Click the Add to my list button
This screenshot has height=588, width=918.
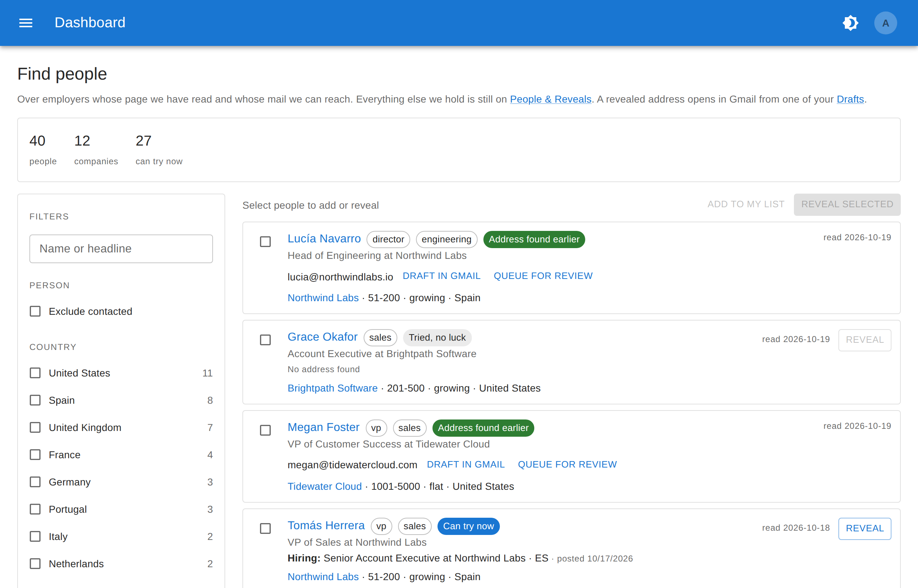click(746, 204)
